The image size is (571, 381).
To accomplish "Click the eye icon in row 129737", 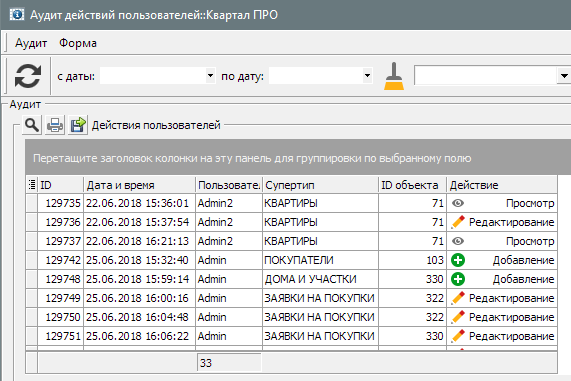I will coord(458,241).
